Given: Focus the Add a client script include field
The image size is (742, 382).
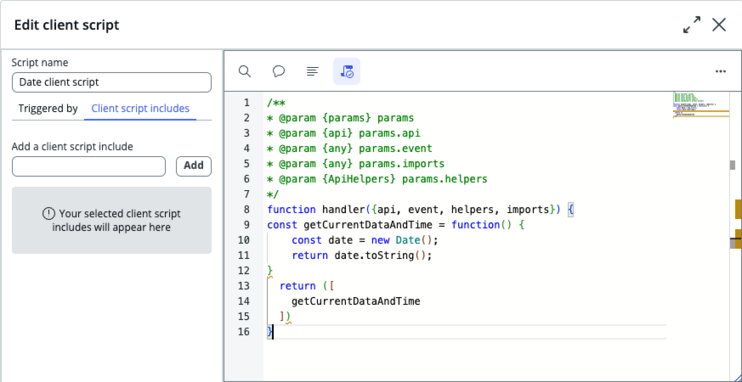Looking at the screenshot, I should click(x=89, y=166).
